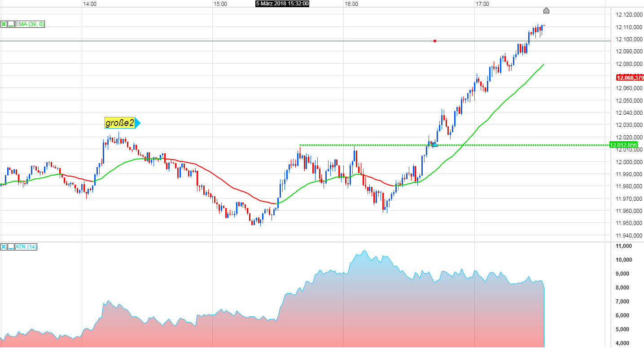
Task: Click the 16:00 time axis label
Action: click(351, 4)
